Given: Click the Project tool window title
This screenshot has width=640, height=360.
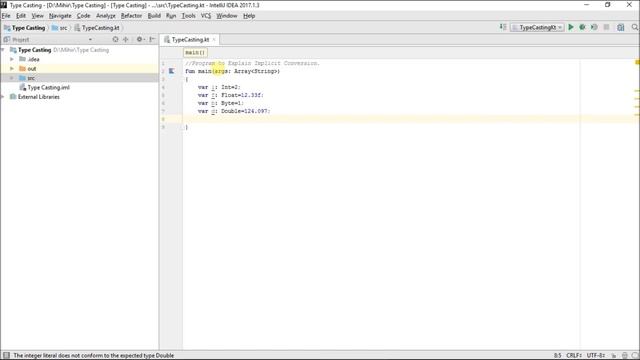Looking at the screenshot, I should point(20,40).
